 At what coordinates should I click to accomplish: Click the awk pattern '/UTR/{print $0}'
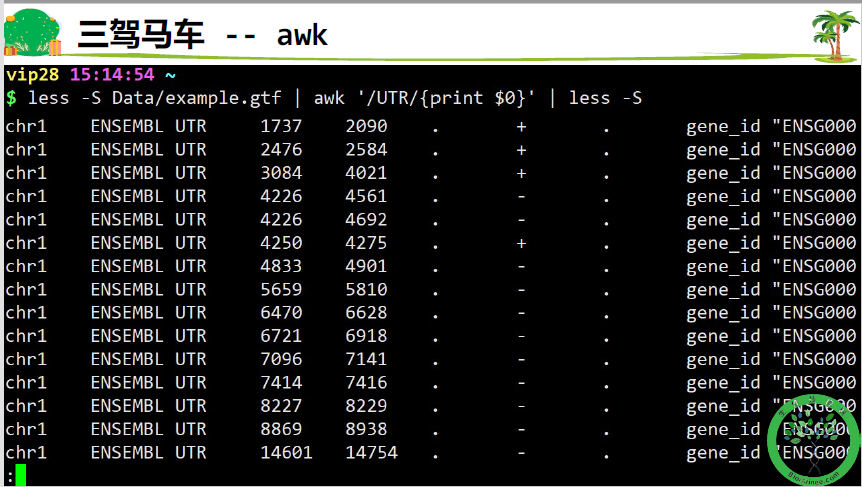pos(446,98)
